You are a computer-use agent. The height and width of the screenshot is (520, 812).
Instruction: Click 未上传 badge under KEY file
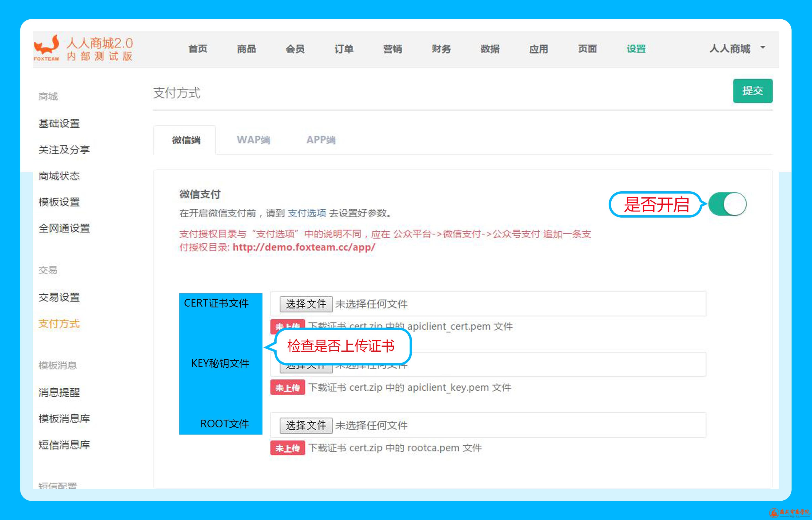[288, 387]
